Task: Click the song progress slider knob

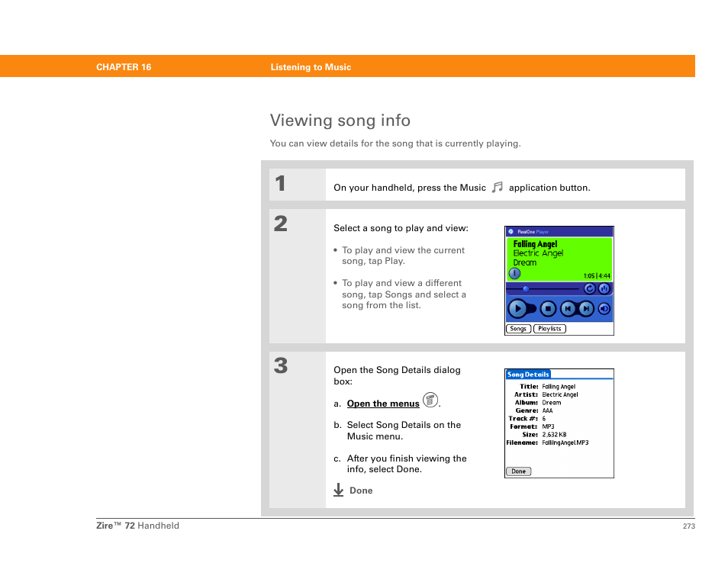Action: tap(526, 288)
